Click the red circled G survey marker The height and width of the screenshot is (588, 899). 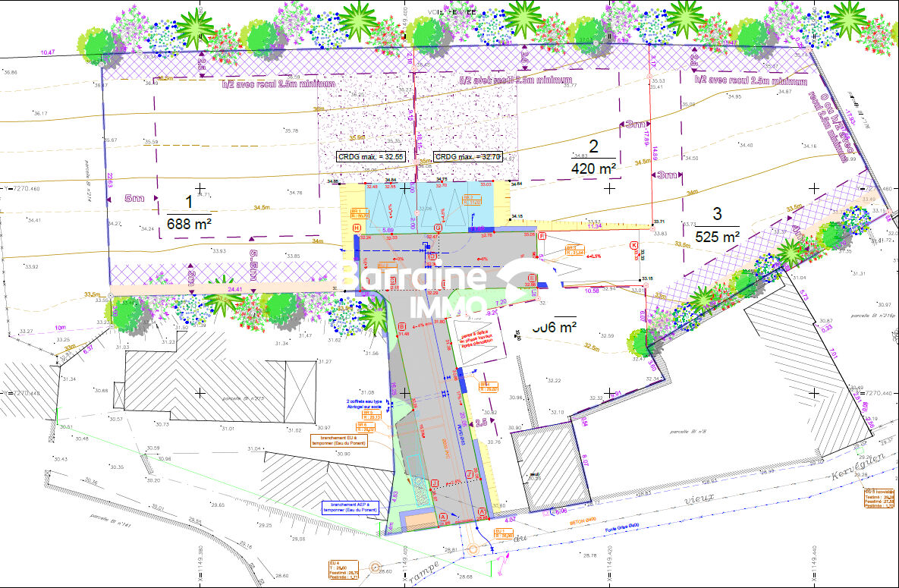[x=437, y=228]
